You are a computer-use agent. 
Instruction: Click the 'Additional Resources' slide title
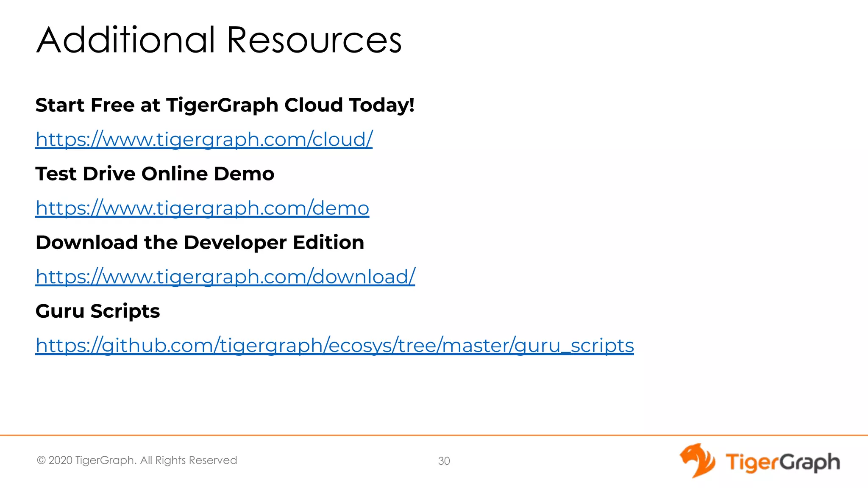pos(219,40)
